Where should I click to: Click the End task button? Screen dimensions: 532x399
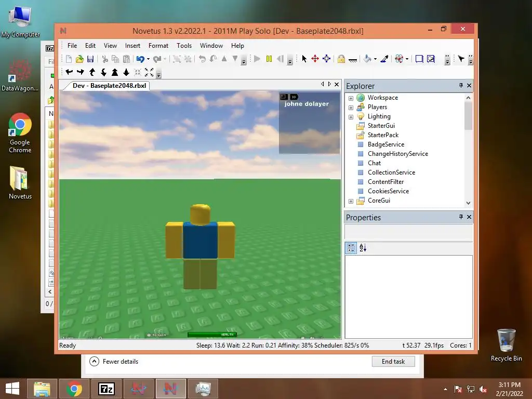[x=393, y=362]
